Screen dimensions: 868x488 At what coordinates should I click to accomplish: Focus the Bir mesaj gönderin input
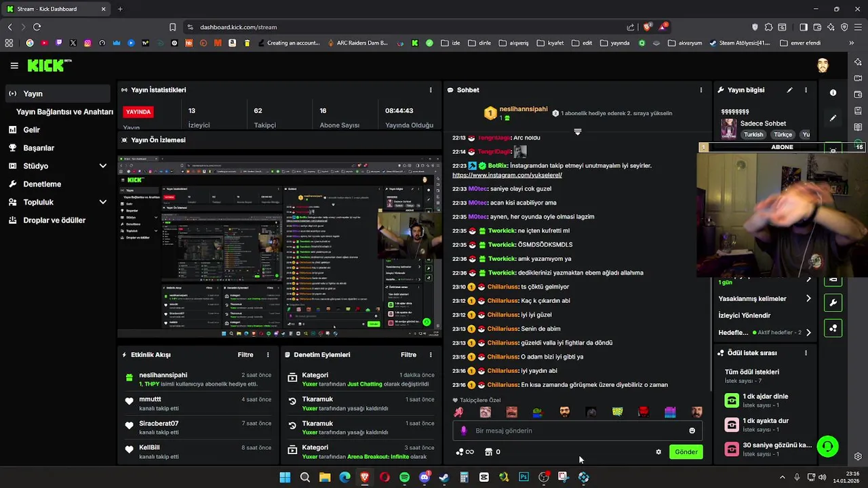pos(576,430)
